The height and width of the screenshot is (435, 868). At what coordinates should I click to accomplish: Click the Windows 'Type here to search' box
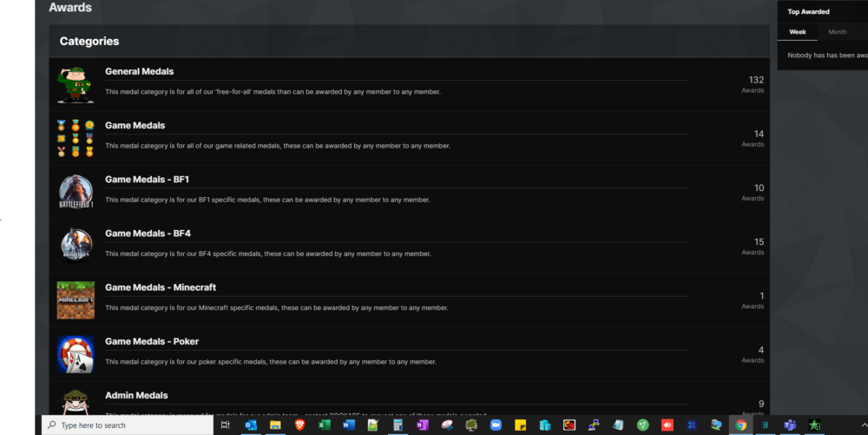tap(128, 425)
